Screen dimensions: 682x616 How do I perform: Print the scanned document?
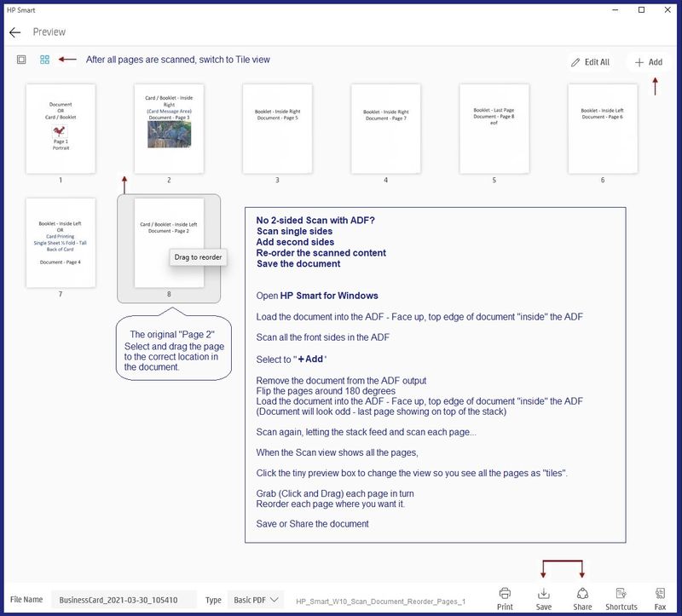tap(505, 599)
